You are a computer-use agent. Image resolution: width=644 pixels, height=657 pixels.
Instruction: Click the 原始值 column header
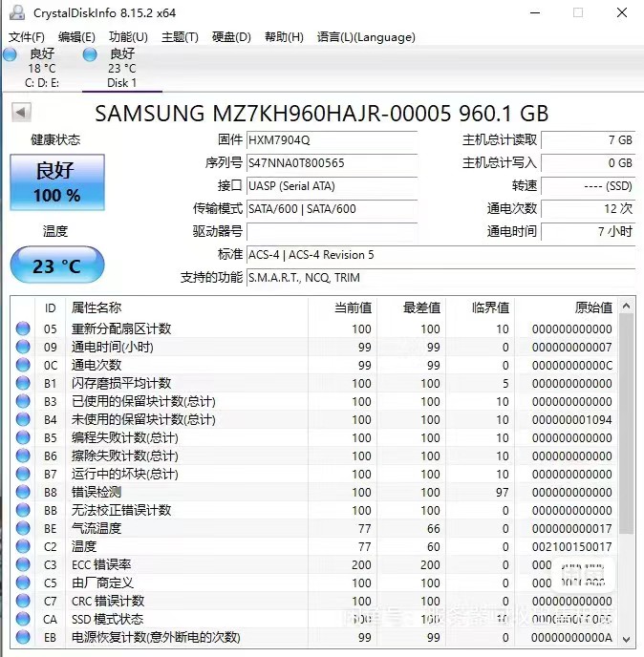(x=566, y=308)
